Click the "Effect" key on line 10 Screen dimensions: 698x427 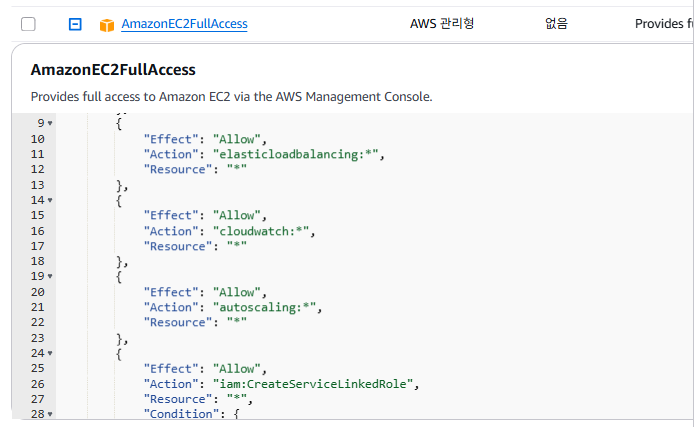pyautogui.click(x=171, y=139)
